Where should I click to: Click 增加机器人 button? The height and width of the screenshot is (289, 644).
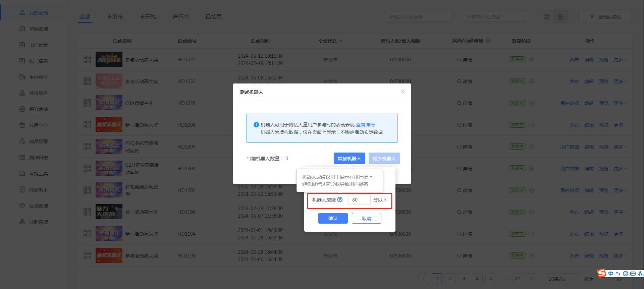click(x=349, y=158)
